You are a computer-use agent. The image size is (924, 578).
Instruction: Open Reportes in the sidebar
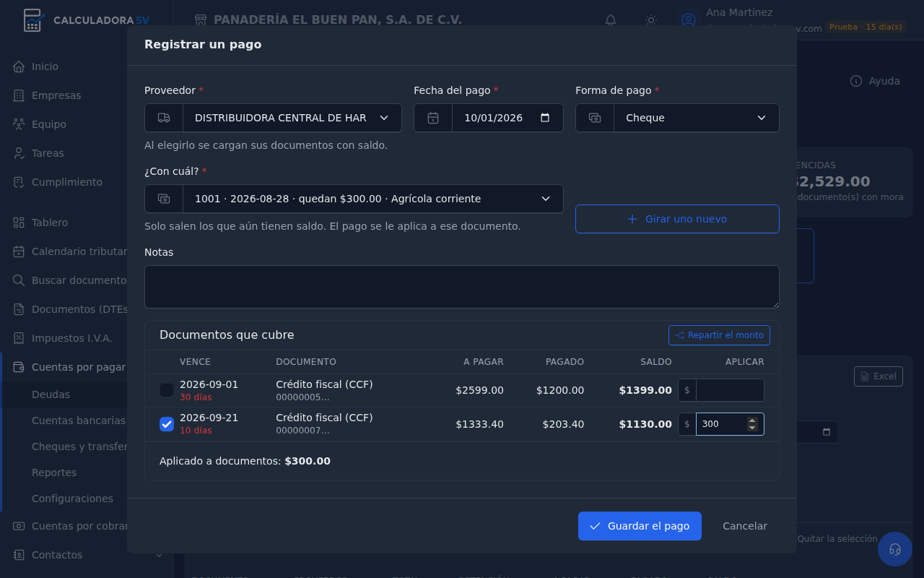[x=54, y=473]
